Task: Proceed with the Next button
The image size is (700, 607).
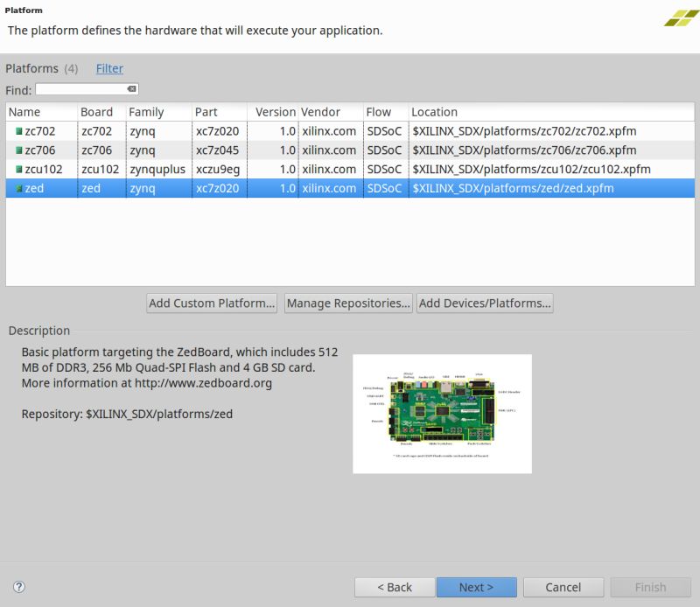Action: (476, 588)
